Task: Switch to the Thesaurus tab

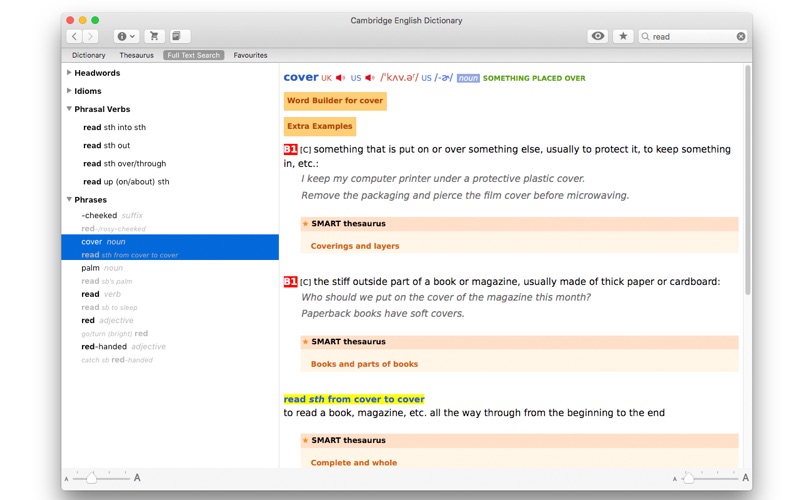Action: click(x=136, y=55)
